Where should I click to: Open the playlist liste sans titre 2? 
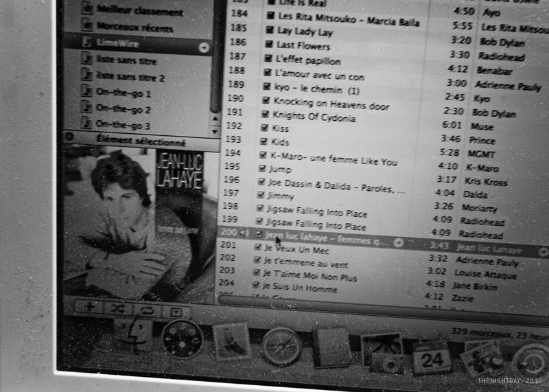tap(130, 77)
